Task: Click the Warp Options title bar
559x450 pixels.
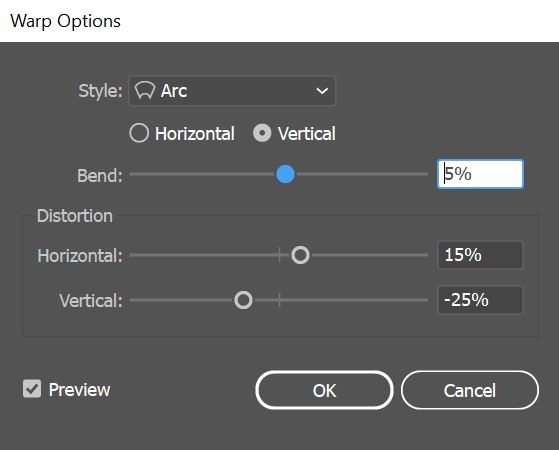Action: tap(280, 21)
